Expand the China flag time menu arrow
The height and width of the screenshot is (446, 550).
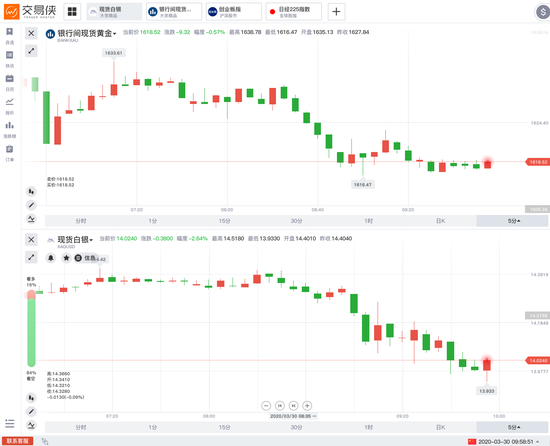coord(538,441)
